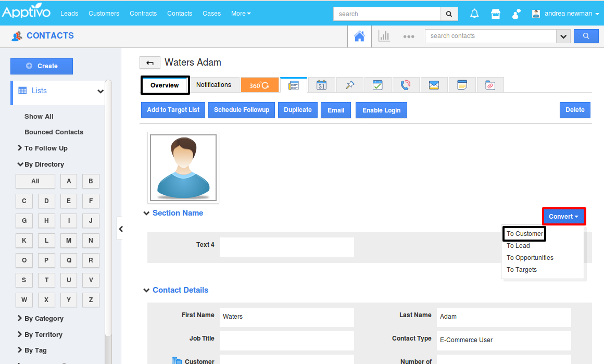The width and height of the screenshot is (604, 364).
Task: Open the emails envelope tab icon
Action: (434, 85)
